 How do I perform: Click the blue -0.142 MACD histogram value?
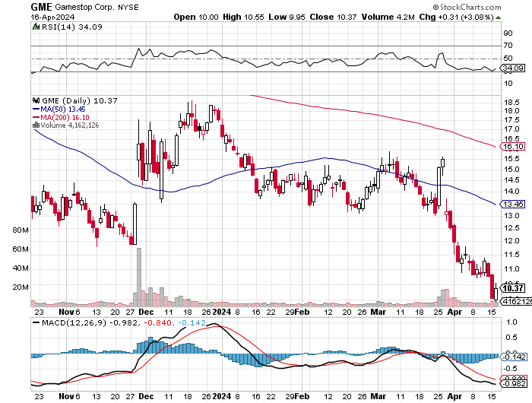coord(192,323)
